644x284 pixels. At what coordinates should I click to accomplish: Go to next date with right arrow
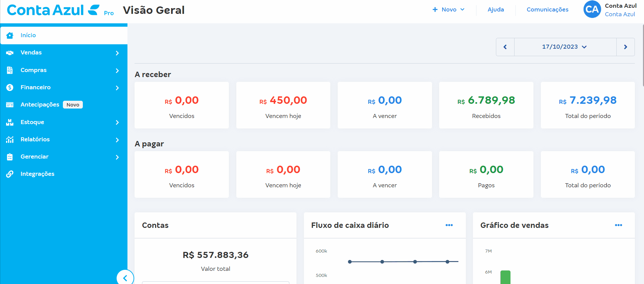(x=625, y=47)
